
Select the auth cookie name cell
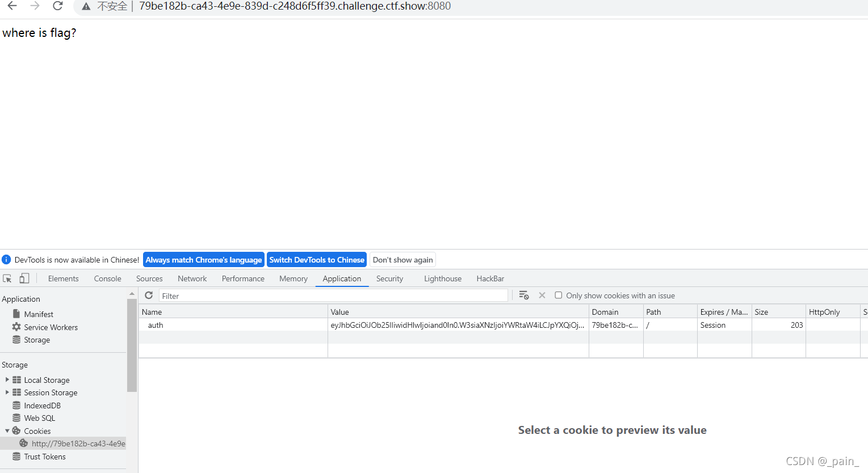coord(233,324)
